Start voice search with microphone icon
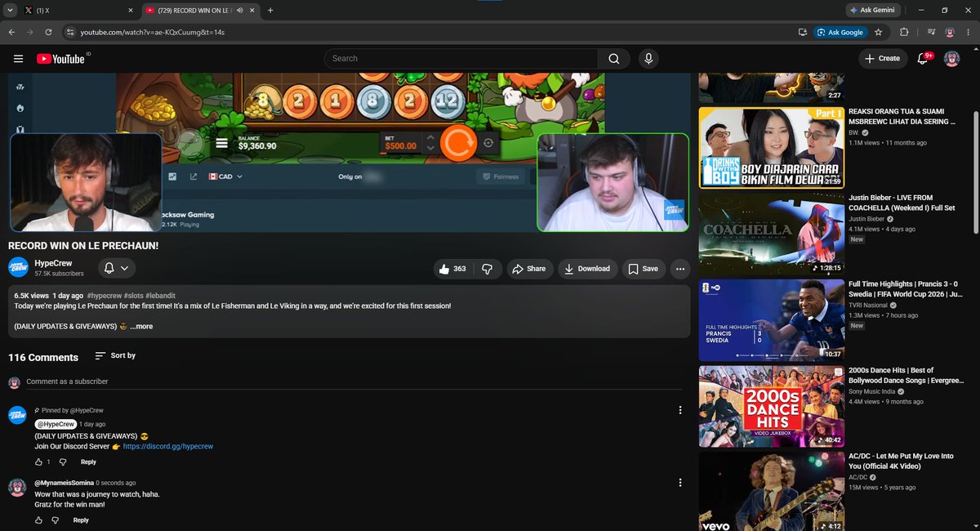Image resolution: width=980 pixels, height=531 pixels. coord(648,59)
